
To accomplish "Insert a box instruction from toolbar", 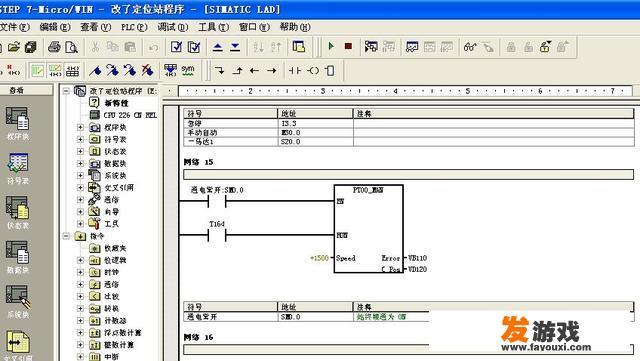I will (330, 71).
